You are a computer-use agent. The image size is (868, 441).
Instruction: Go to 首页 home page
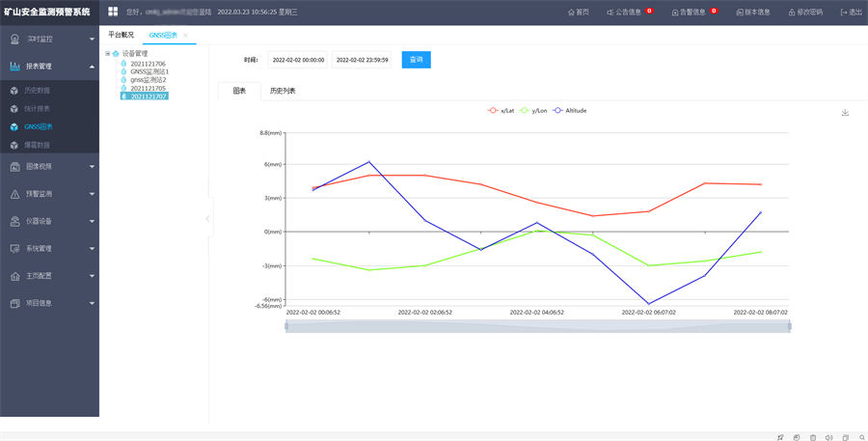pyautogui.click(x=576, y=13)
